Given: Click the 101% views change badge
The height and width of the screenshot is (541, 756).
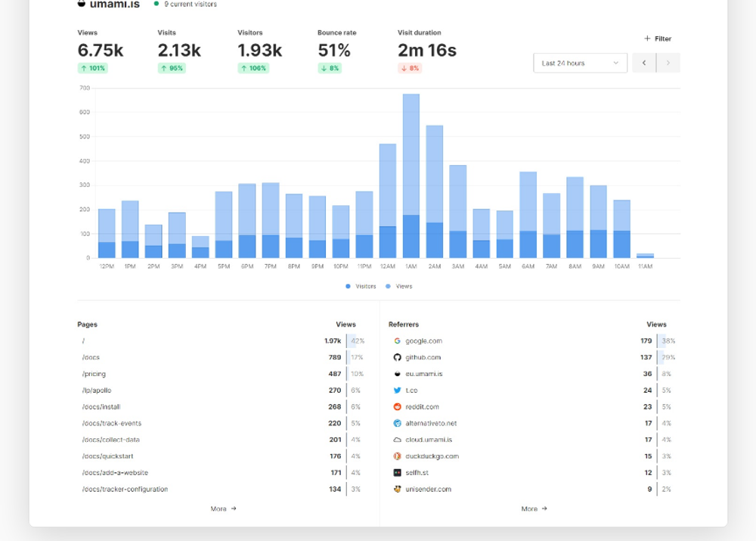Looking at the screenshot, I should pos(92,68).
